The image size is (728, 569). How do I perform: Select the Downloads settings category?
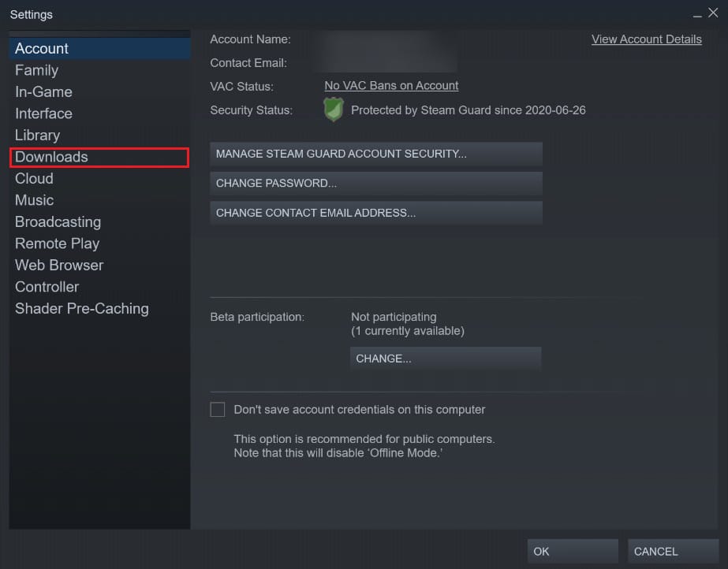[50, 157]
